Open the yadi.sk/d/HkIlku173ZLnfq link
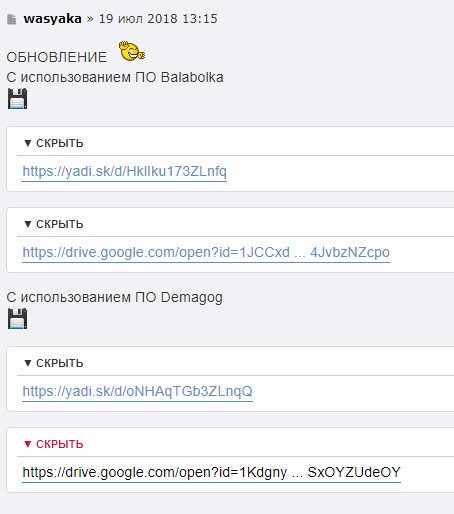Viewport: 454px width, 514px height. pos(125,171)
